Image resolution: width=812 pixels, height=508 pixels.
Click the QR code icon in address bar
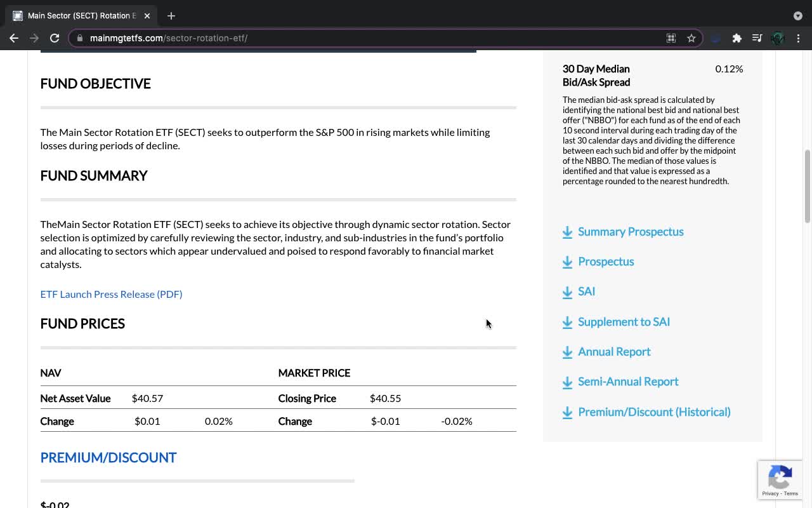671,38
